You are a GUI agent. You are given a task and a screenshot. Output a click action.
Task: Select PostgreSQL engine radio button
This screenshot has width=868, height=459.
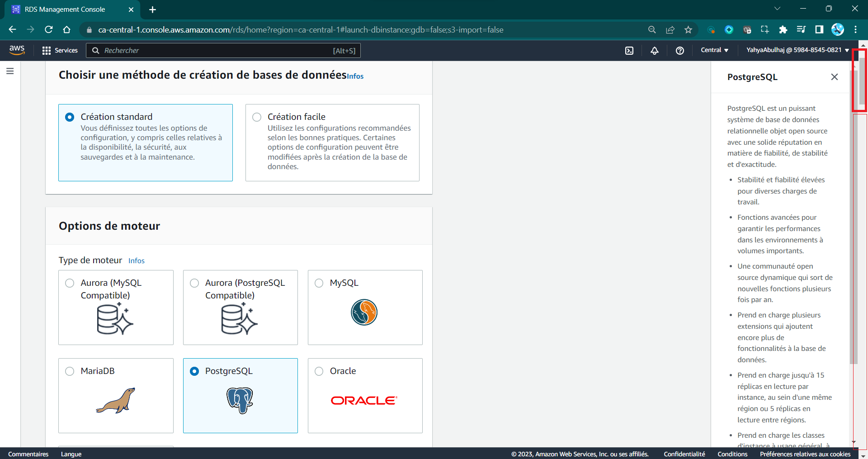click(194, 371)
